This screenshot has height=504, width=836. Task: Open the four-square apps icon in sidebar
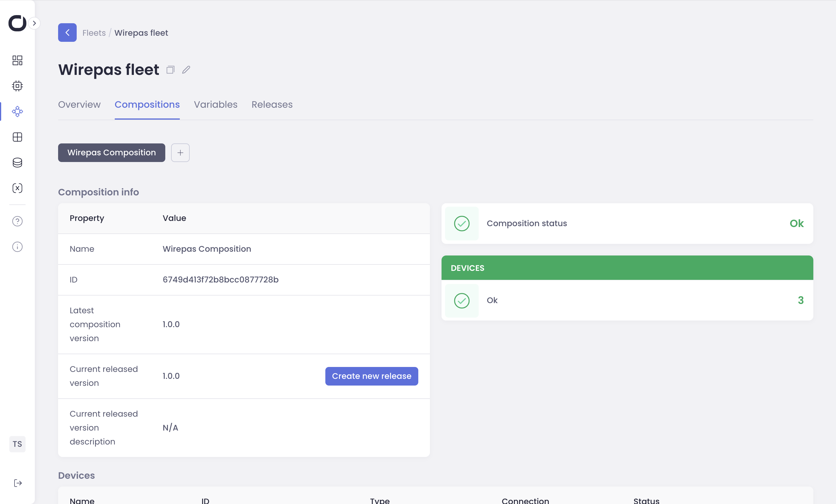(x=17, y=137)
